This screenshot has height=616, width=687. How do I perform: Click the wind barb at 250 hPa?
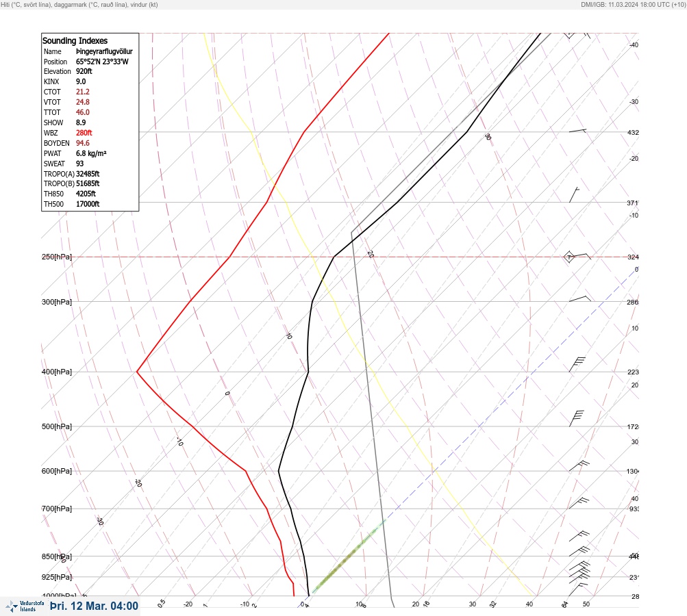578,257
